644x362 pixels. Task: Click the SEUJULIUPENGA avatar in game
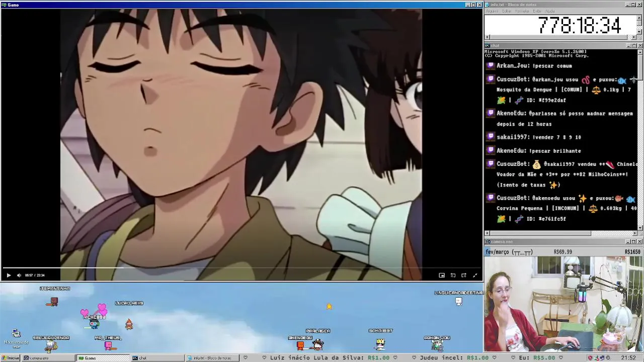(x=50, y=346)
